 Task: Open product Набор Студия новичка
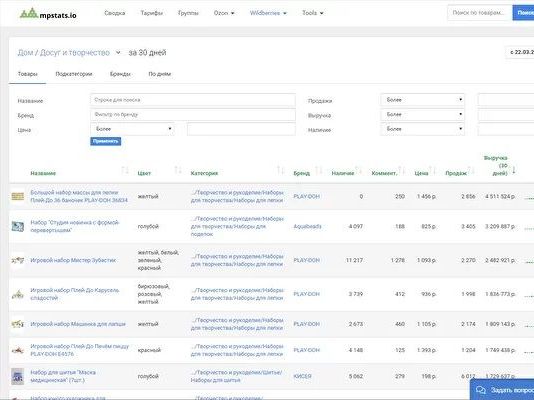point(75,226)
